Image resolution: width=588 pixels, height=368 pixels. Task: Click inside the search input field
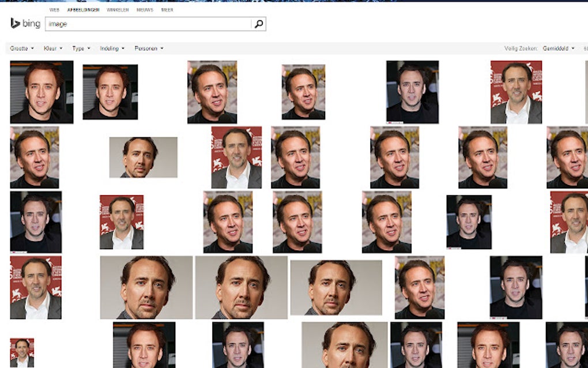coord(144,24)
